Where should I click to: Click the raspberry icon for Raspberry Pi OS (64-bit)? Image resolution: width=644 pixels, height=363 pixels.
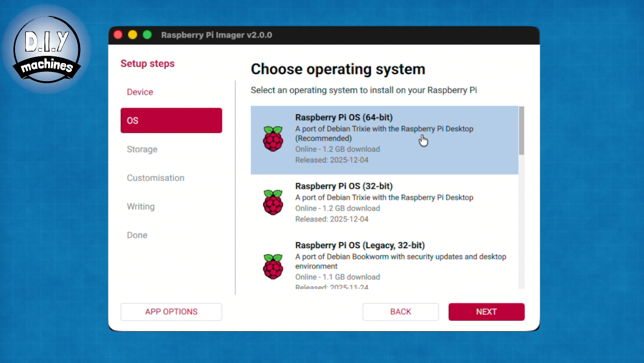pos(273,139)
